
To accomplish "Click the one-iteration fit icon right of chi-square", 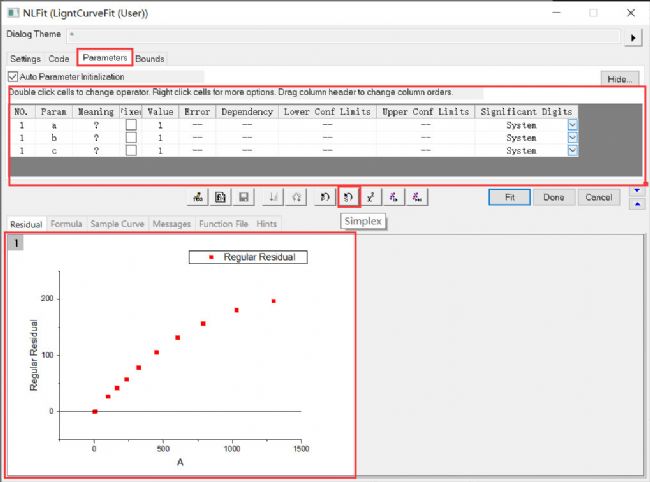I will click(393, 197).
